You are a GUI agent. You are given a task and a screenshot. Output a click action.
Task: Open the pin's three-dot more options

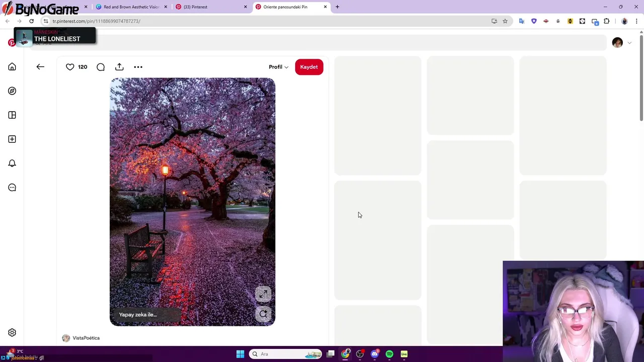coord(138,67)
